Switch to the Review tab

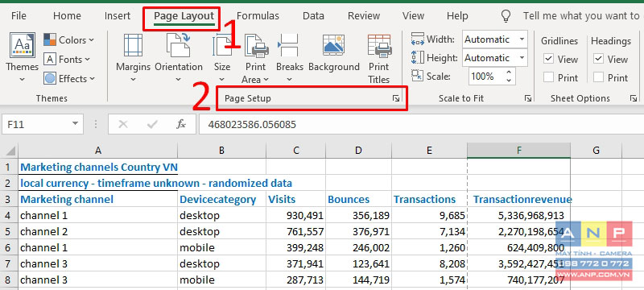point(364,16)
